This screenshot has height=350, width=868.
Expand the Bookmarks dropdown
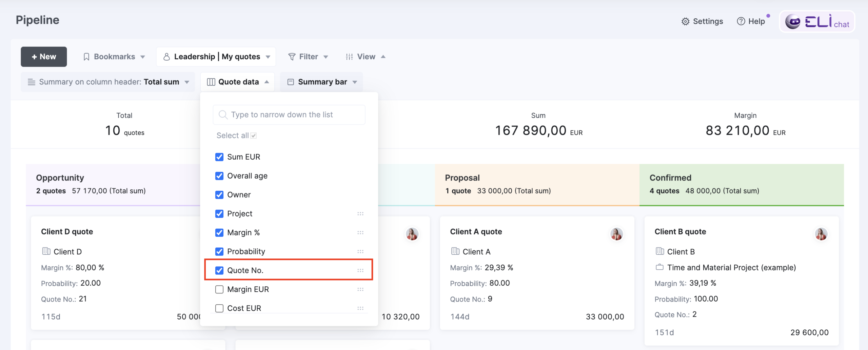tap(114, 57)
